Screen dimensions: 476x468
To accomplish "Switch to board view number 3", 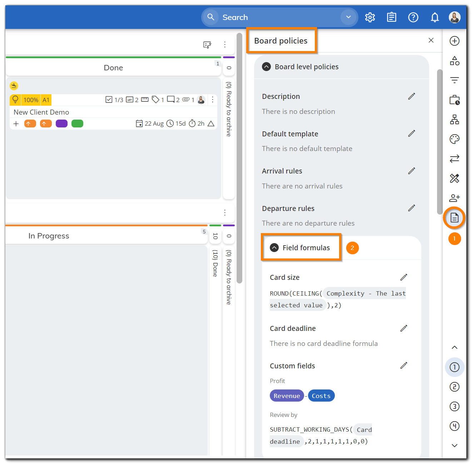I will coord(454,406).
